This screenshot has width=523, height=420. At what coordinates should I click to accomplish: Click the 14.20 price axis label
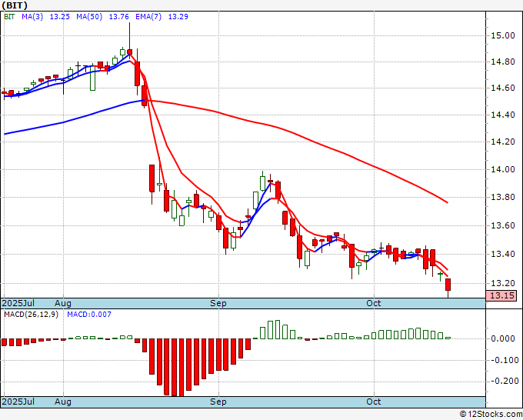(503, 142)
